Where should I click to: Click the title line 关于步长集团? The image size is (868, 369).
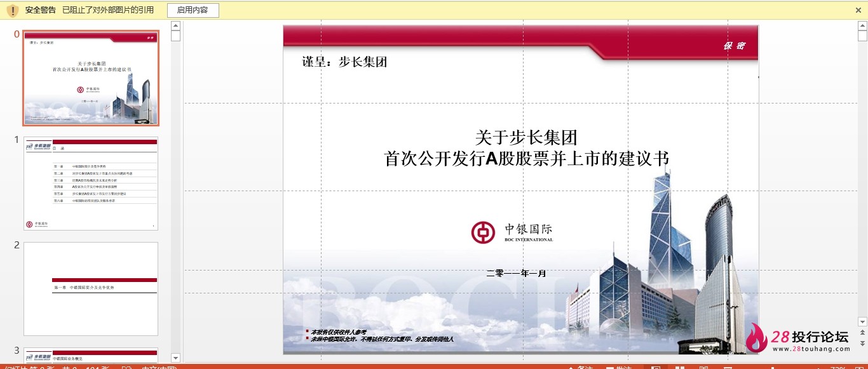[x=526, y=137]
